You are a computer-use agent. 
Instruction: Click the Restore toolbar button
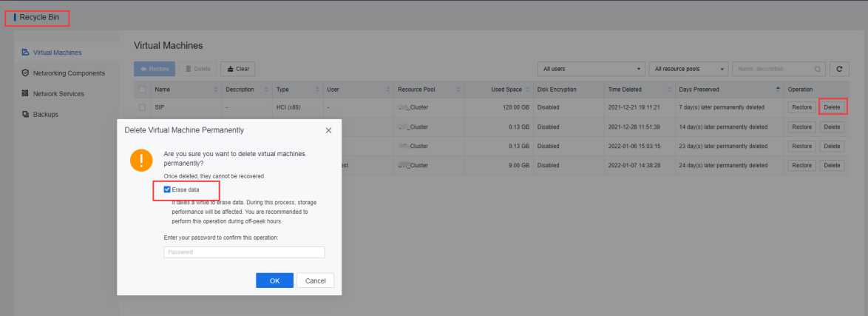[x=155, y=69]
